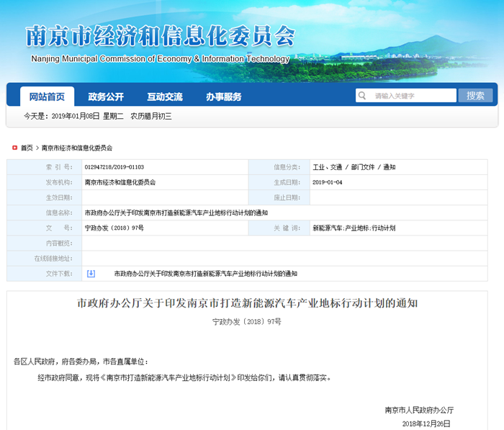Click the 《南京市打造新能源汽车产业地标行动计划》 text in the body
This screenshot has height=430, width=504.
(x=168, y=377)
